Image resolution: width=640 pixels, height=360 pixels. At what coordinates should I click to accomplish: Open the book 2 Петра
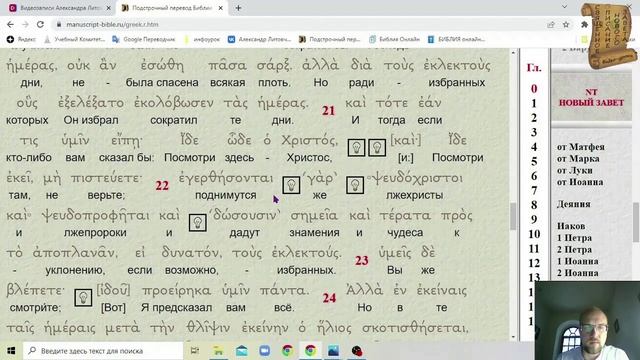(574, 249)
